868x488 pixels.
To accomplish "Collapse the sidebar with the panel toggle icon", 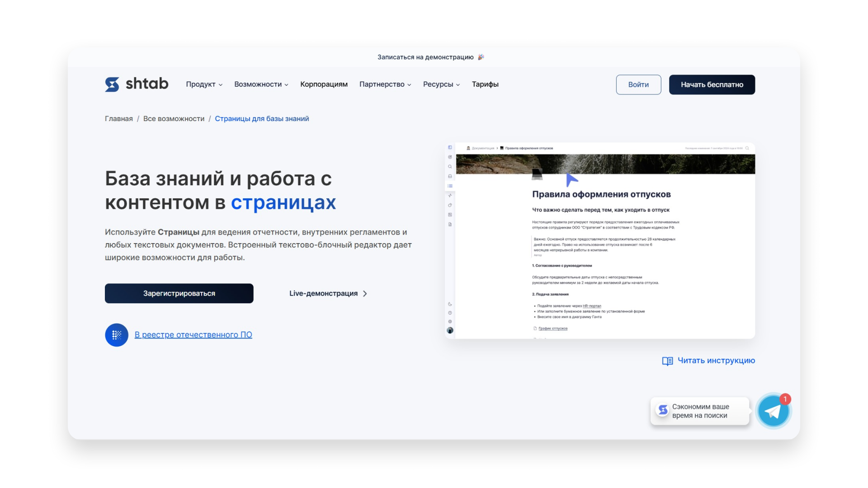I will point(450,147).
